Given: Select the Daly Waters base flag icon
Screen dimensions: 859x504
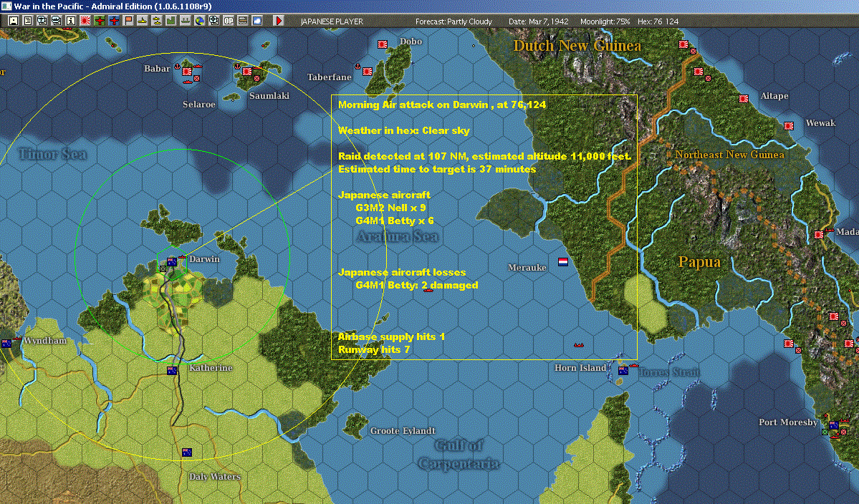Looking at the screenshot, I should click(187, 452).
